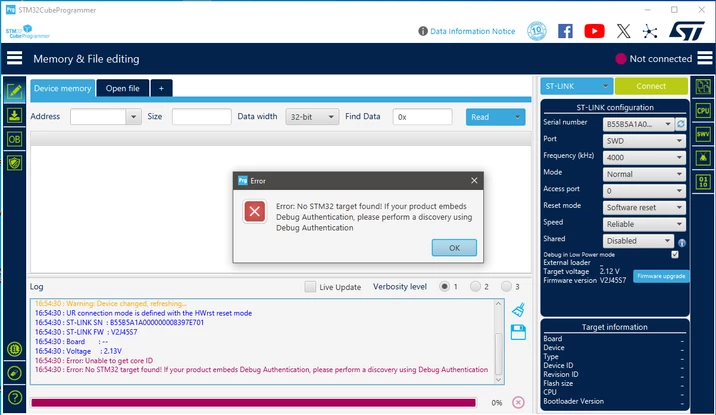This screenshot has width=716, height=415.
Task: Click the Find Data 0x input field
Action: click(422, 117)
